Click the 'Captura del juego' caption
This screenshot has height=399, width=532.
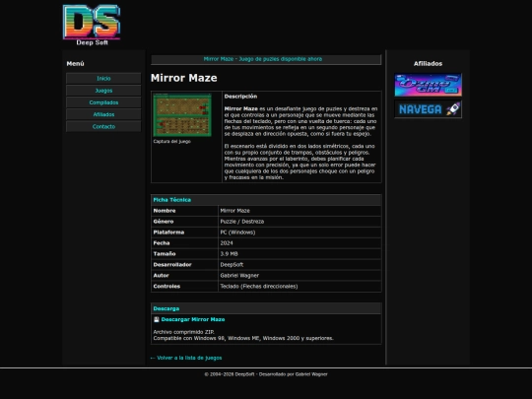coord(172,142)
